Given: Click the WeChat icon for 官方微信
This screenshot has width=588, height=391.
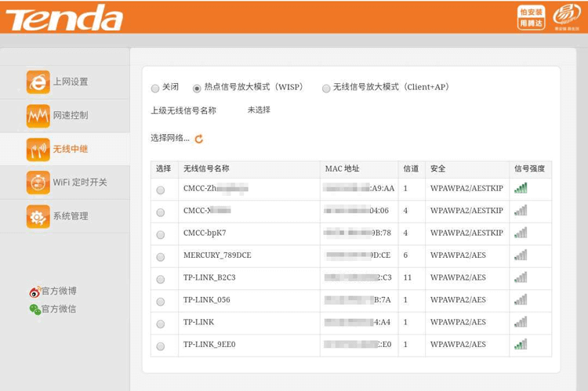Looking at the screenshot, I should click(x=34, y=310).
